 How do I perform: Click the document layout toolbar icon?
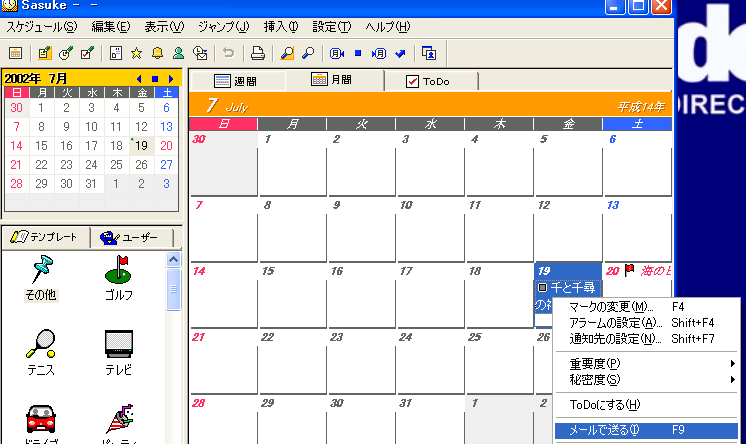116,53
